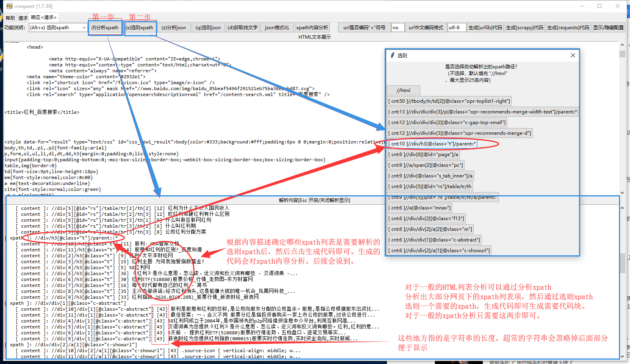Choose cnt:6 class="f13" xpath option
The width and height of the screenshot is (630, 364).
coord(426,219)
